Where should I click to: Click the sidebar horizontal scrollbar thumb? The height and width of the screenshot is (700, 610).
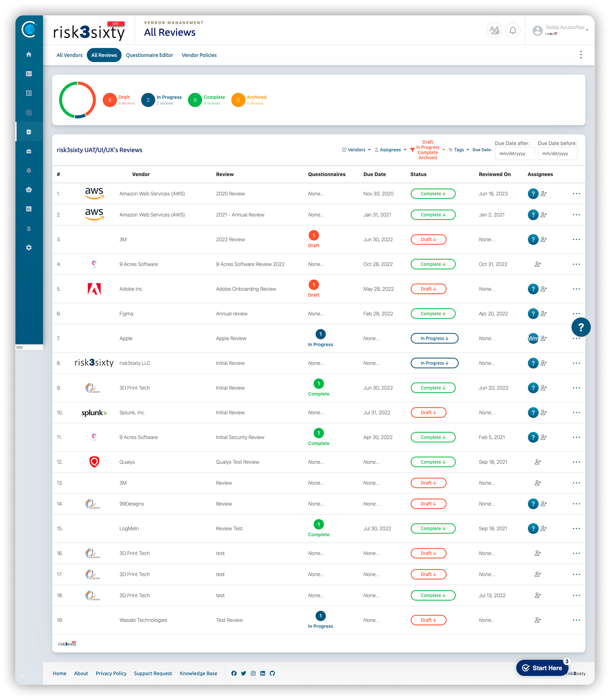tap(19, 348)
